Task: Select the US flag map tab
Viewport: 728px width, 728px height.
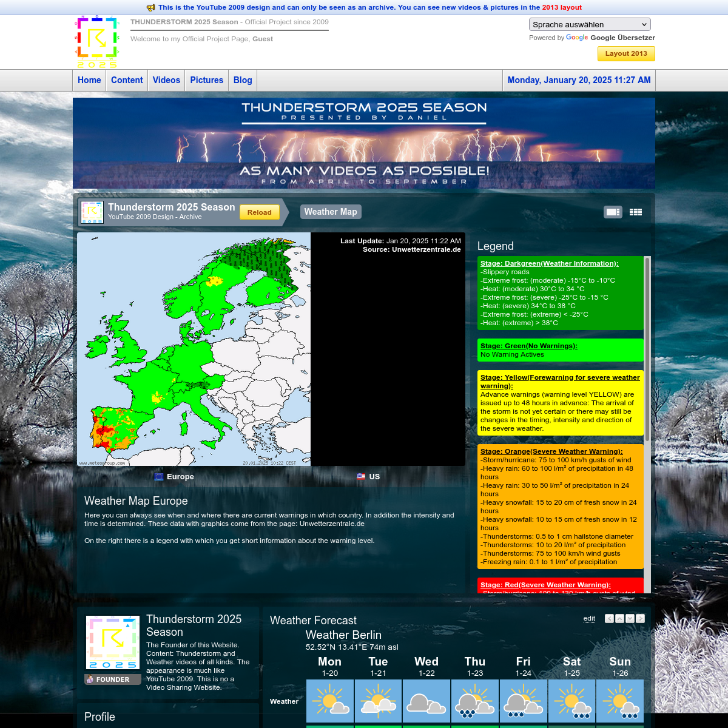Action: (x=368, y=477)
